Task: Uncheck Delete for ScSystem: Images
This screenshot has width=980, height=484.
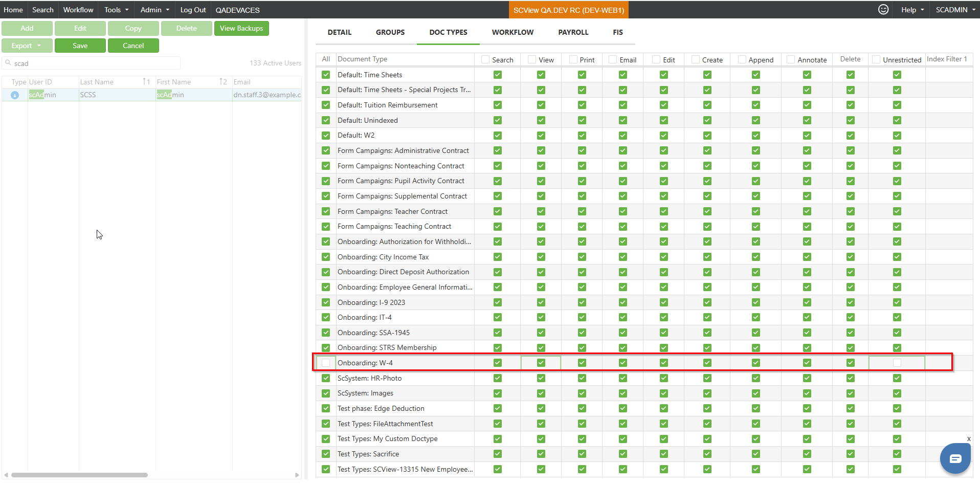Action: coord(851,393)
